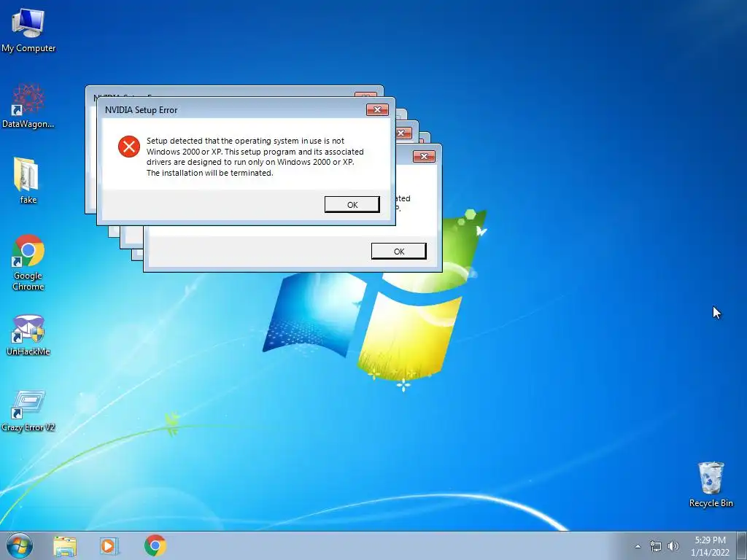Open the volume speaker tray icon

coord(673,546)
